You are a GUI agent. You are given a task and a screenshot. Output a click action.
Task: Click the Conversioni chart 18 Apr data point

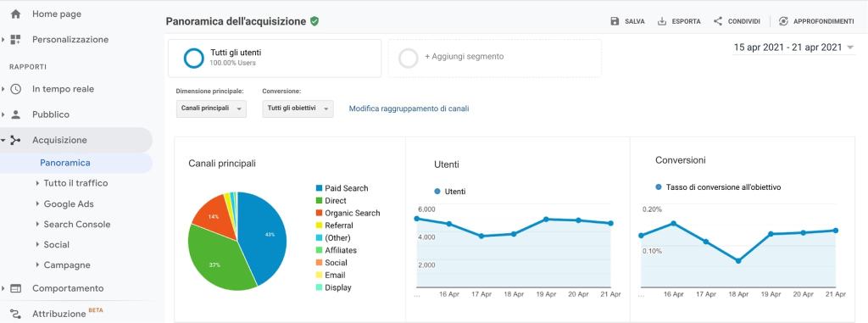coord(738,261)
